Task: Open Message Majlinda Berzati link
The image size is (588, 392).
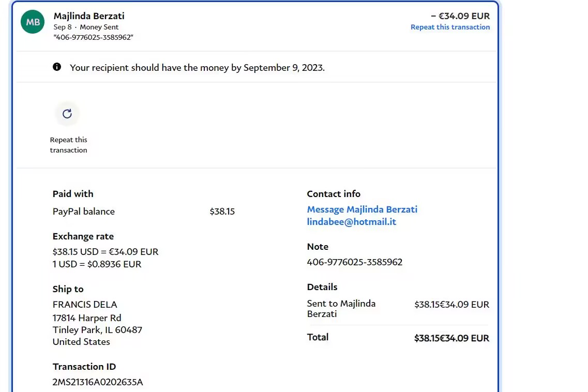Action: click(362, 209)
